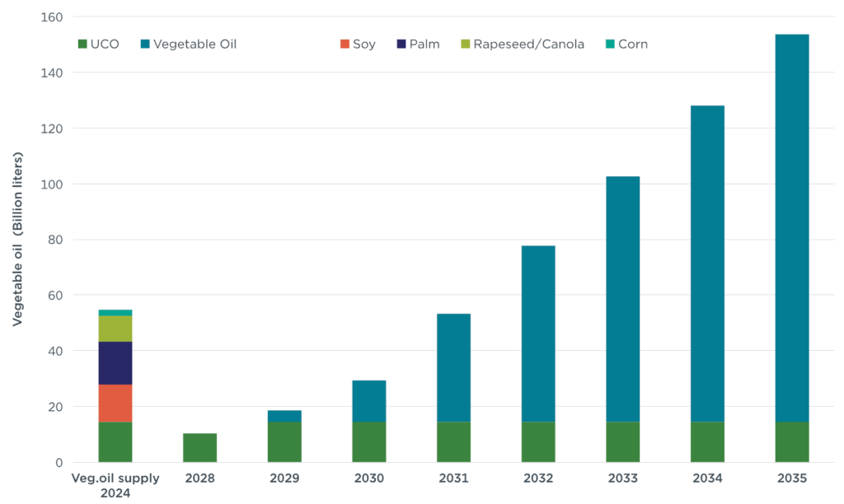Select the orange Soy legend swatch
Screen dimensions: 844x504
345,44
